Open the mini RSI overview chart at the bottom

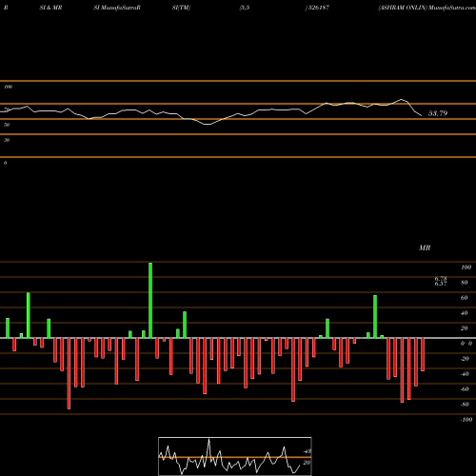235,456
